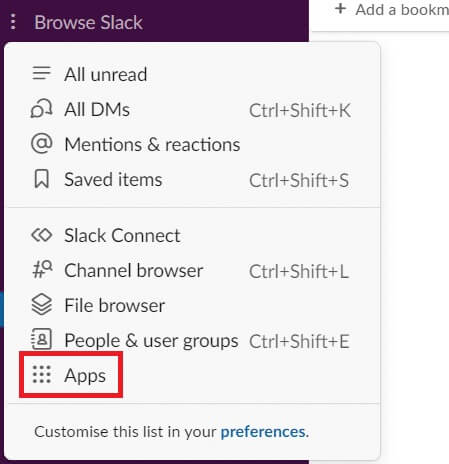
Task: Open Slack Connect
Action: pos(122,236)
